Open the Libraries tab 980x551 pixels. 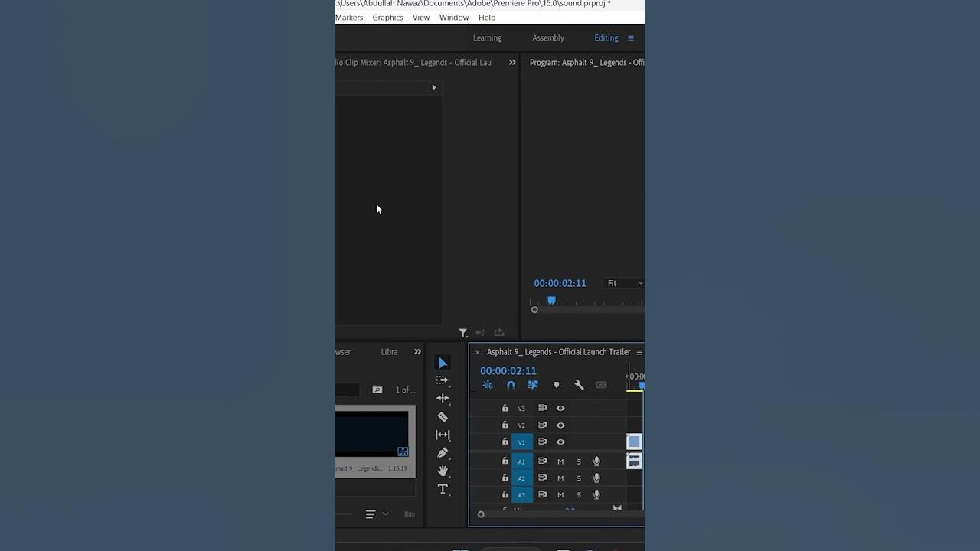tap(389, 352)
